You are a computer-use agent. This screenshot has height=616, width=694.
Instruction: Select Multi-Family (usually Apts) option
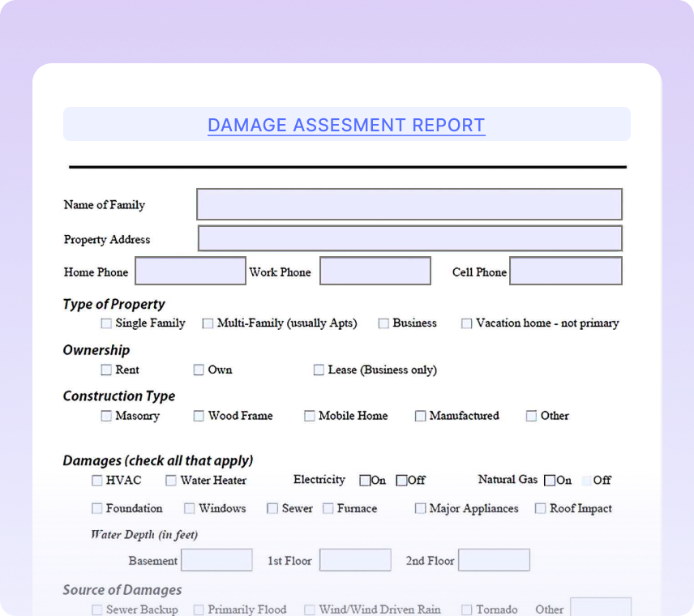[208, 323]
